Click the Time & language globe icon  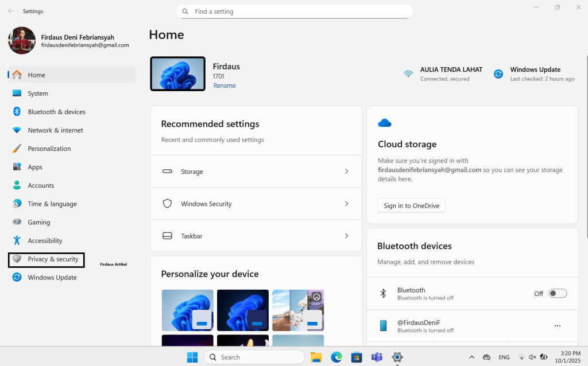[x=17, y=204]
